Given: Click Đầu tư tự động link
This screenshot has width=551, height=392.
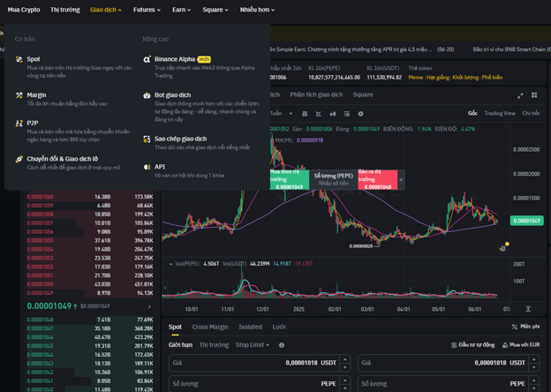Looking at the screenshot, I should 473,345.
